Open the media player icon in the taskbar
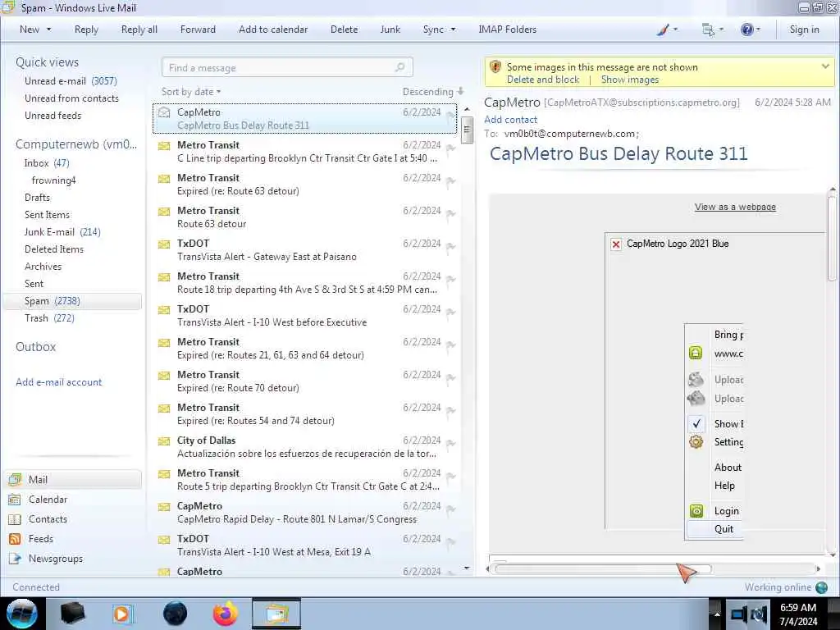Screen dimensions: 840x630 tap(123, 614)
